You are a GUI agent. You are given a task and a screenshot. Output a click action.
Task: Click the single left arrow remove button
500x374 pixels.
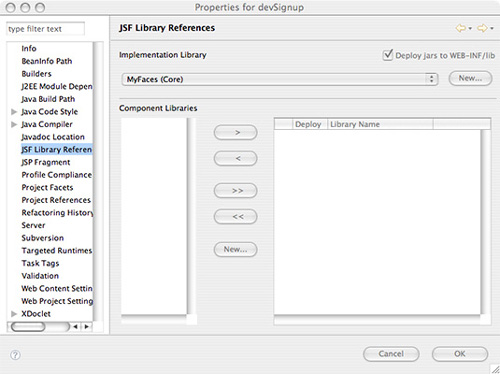236,158
